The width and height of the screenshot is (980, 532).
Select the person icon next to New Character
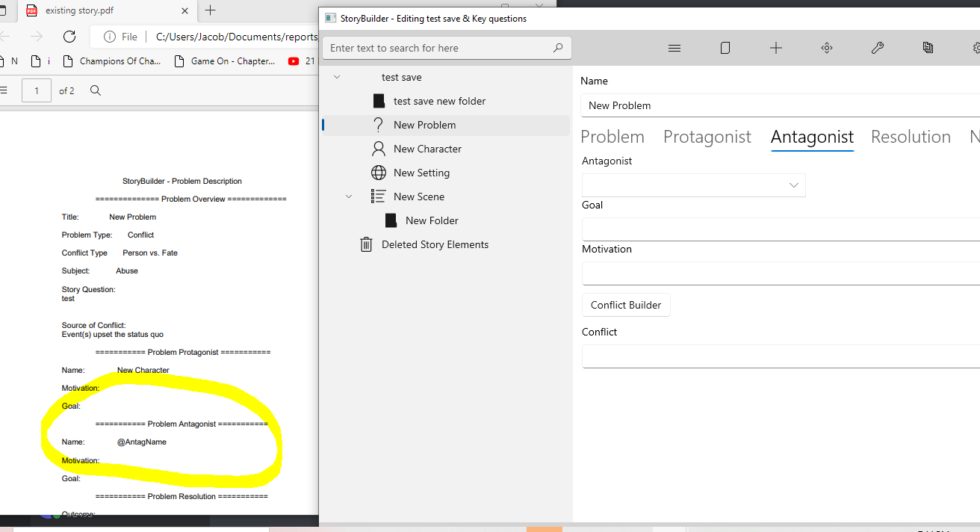pyautogui.click(x=379, y=149)
